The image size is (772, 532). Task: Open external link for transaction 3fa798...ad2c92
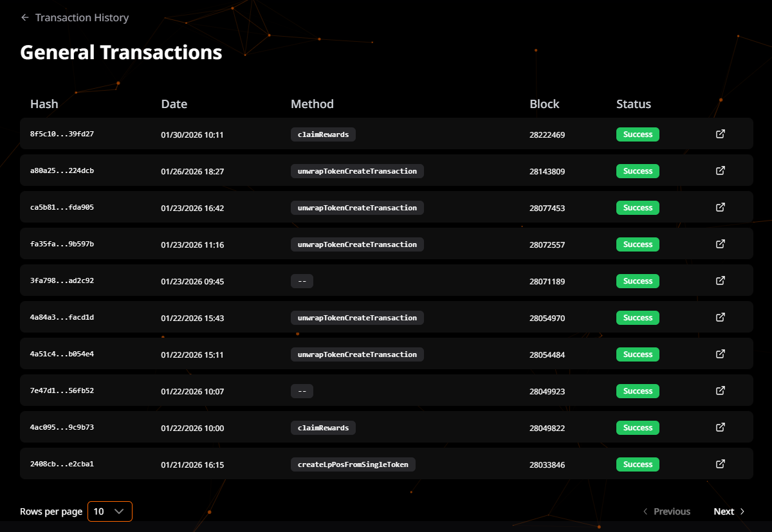click(721, 280)
